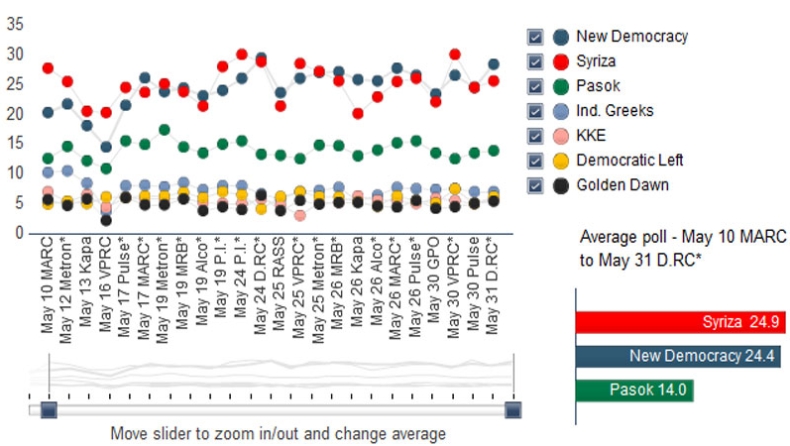Toggle the Democratic Left checkbox

point(535,161)
